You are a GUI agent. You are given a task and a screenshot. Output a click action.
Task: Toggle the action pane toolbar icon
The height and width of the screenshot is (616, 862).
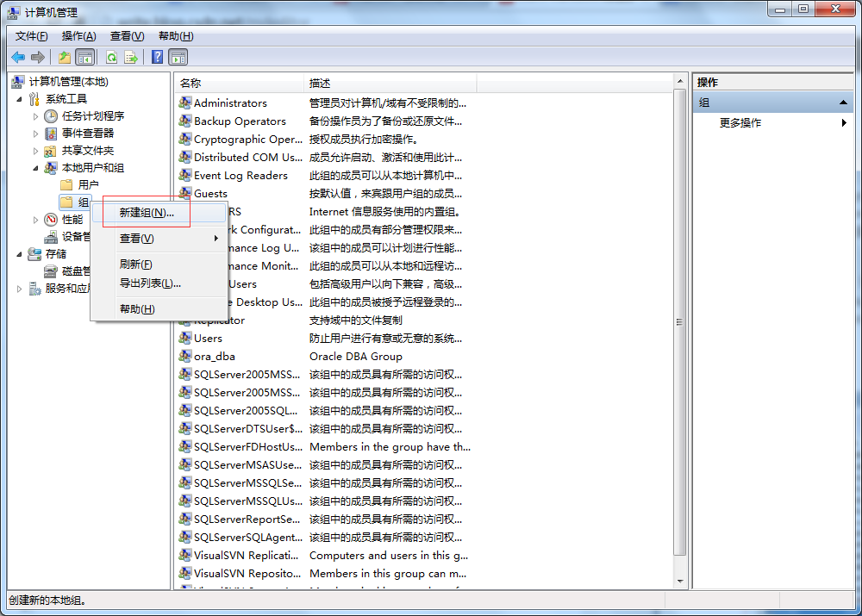[x=178, y=57]
